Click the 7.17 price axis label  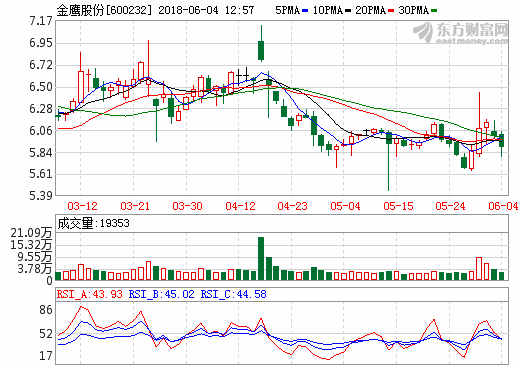pyautogui.click(x=41, y=21)
